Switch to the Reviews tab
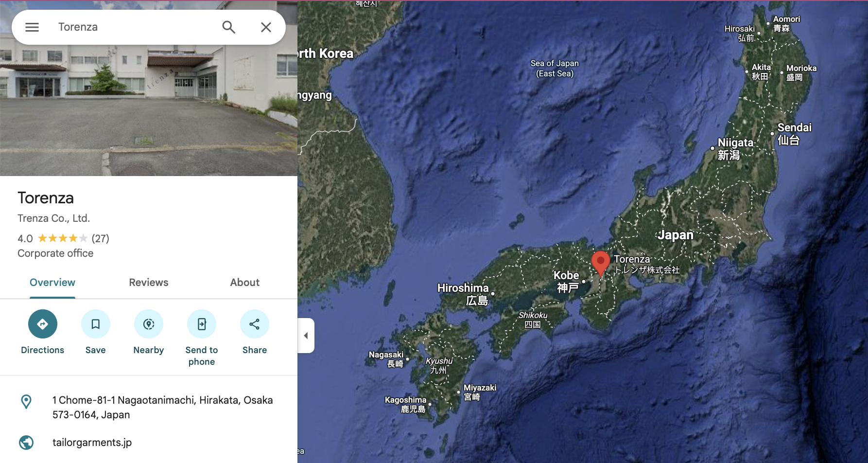Image resolution: width=868 pixels, height=463 pixels. click(149, 283)
